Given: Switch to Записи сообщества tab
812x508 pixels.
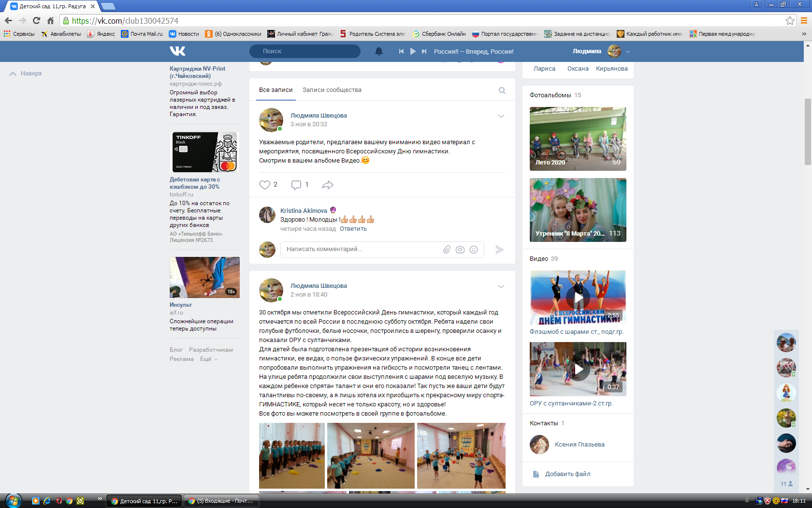Looking at the screenshot, I should [332, 90].
